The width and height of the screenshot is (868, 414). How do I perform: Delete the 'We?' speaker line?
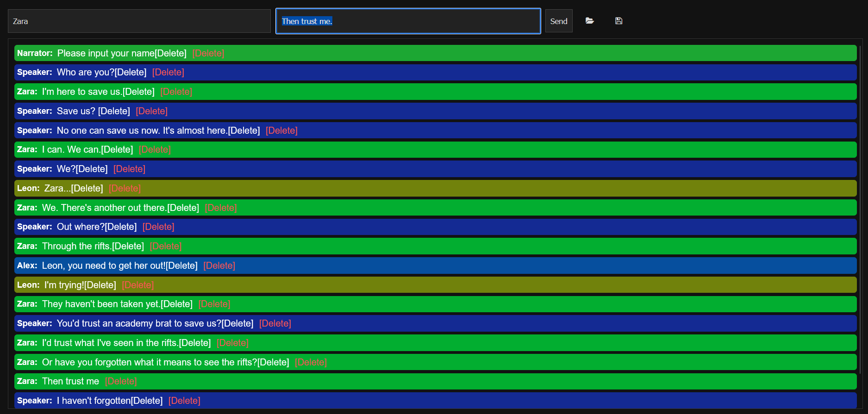(x=129, y=169)
